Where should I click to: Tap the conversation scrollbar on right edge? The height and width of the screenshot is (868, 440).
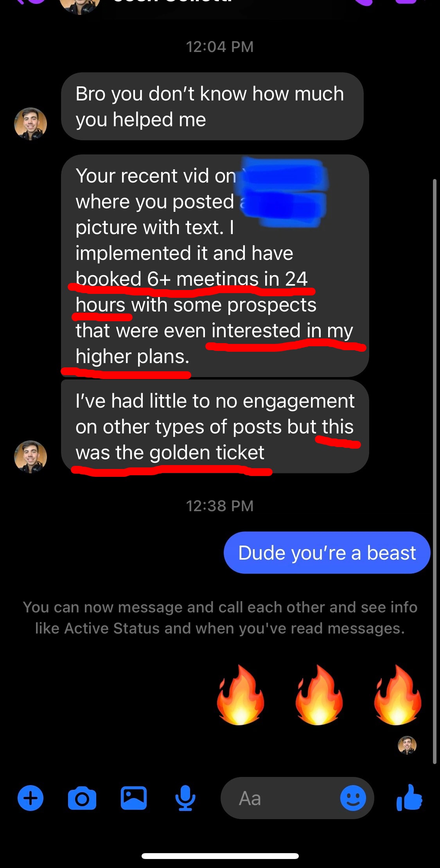click(x=435, y=471)
